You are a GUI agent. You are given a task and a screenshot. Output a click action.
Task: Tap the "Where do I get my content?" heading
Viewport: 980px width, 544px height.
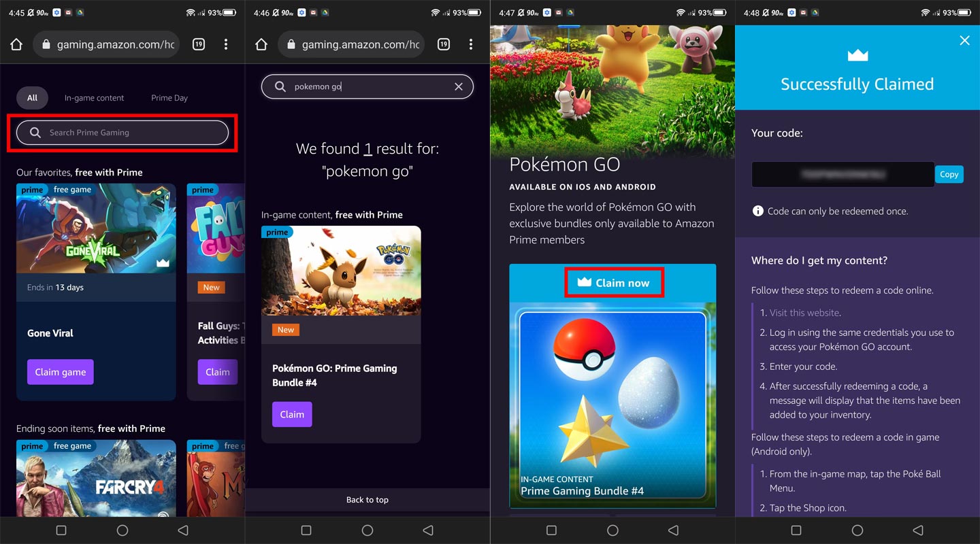point(819,260)
